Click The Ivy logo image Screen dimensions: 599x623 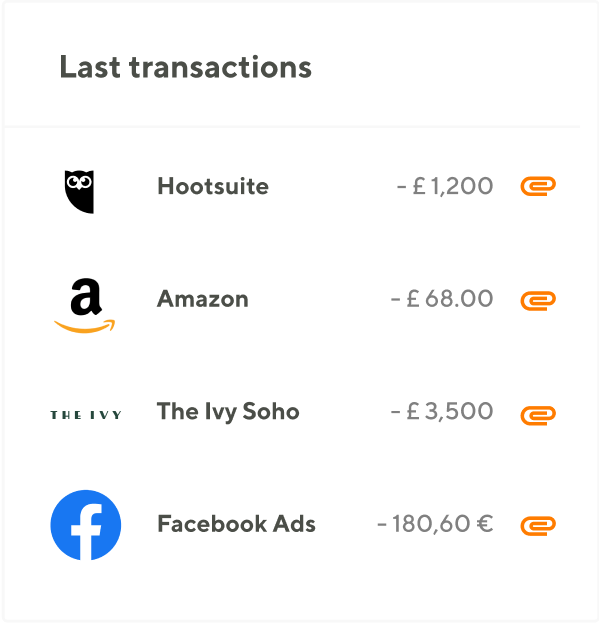86,415
